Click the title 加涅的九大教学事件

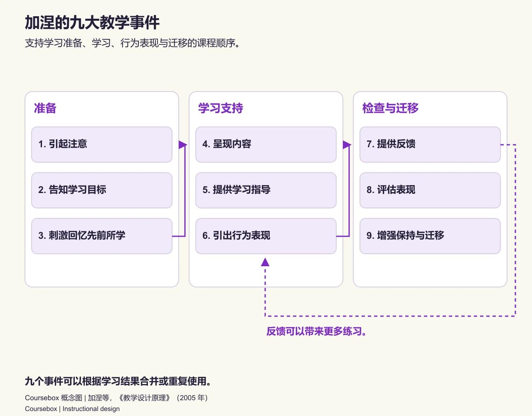(92, 22)
